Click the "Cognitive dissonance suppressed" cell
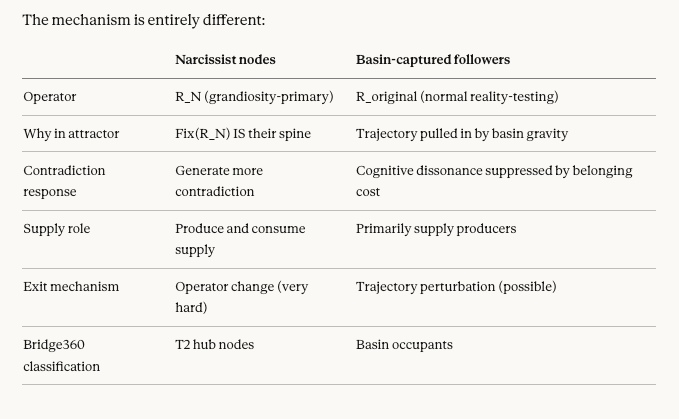The image size is (679, 419). click(x=494, y=181)
